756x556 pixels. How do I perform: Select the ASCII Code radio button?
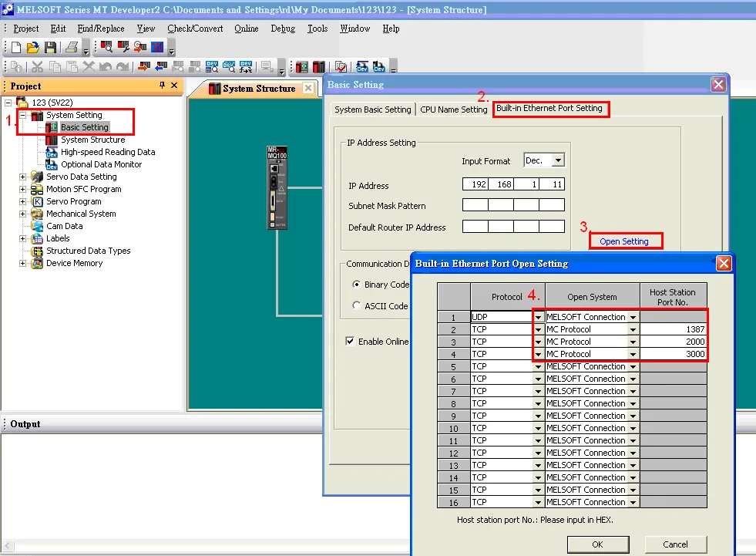356,305
